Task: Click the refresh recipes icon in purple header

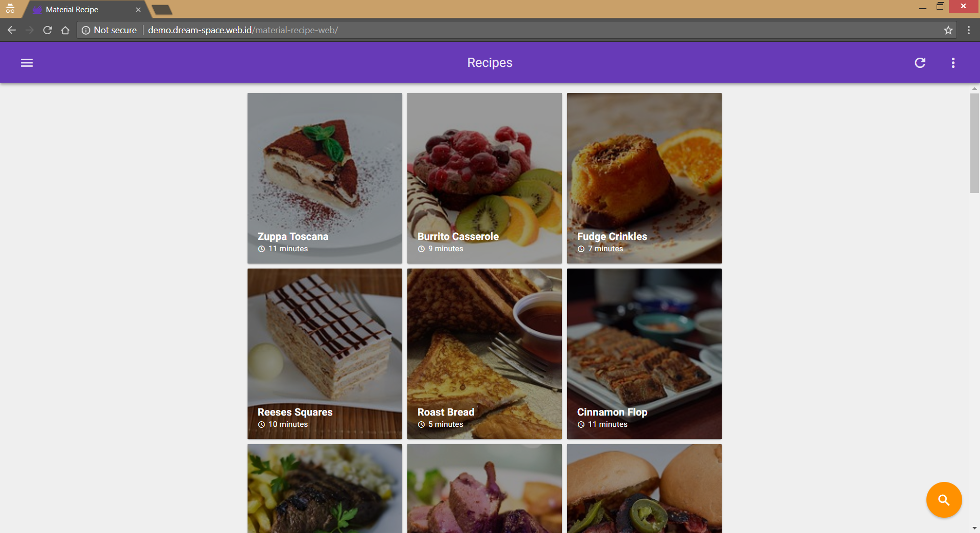Action: coord(920,63)
